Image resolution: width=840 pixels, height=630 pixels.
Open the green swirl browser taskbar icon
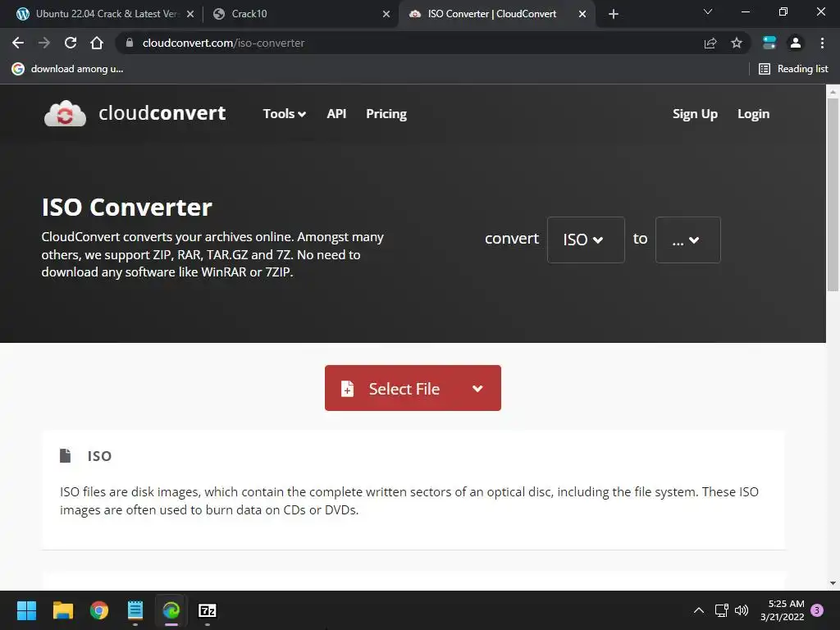coord(171,610)
